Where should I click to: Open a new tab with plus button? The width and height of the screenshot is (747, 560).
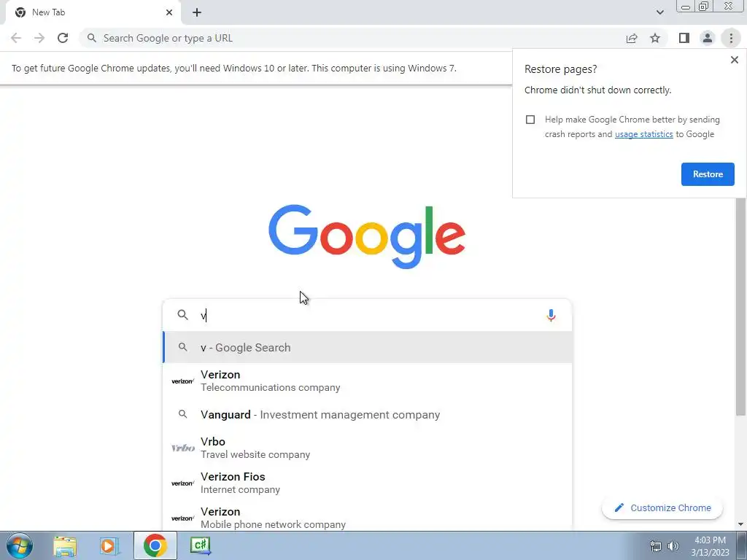click(197, 12)
